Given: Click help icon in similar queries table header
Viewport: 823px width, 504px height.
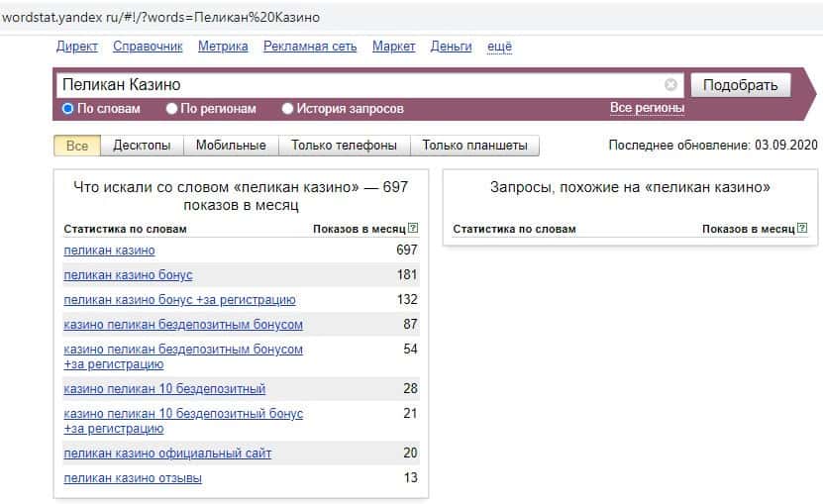Looking at the screenshot, I should [x=802, y=229].
